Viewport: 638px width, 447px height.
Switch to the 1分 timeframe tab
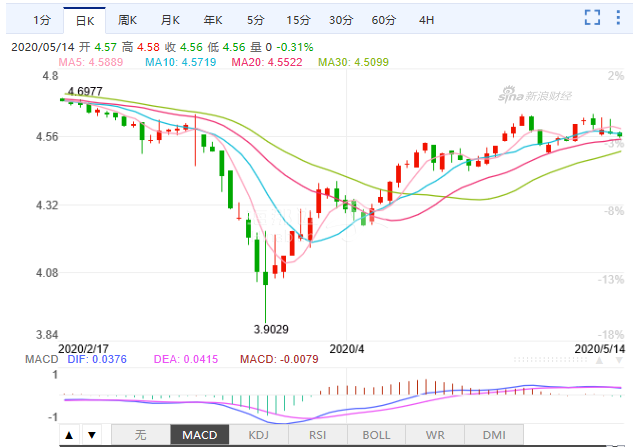tap(41, 20)
